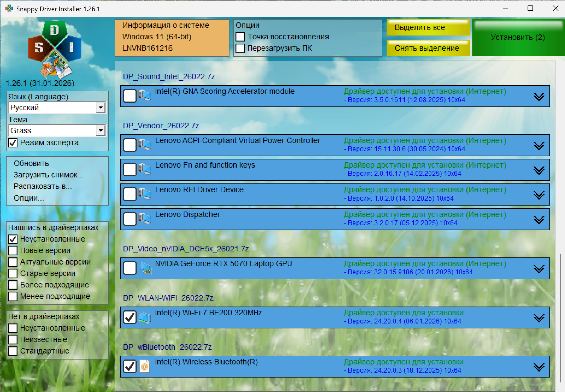
Task: Open the Язык language dropdown
Action: tap(101, 108)
